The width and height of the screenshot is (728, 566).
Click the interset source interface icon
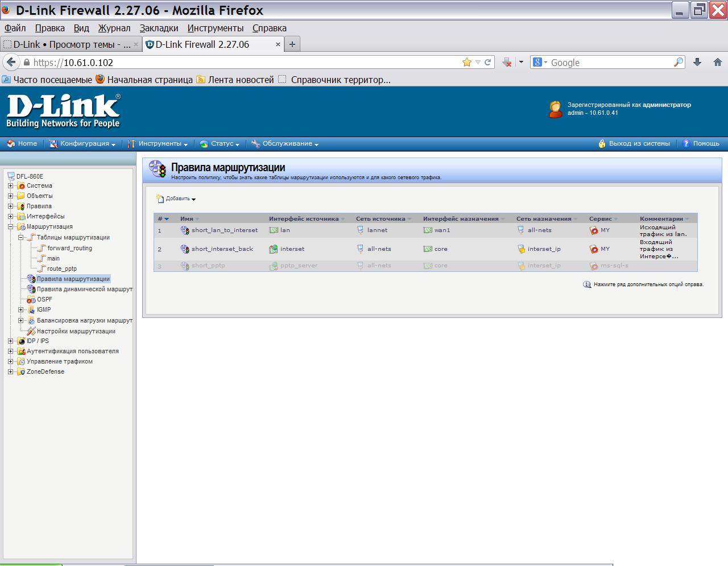pyautogui.click(x=274, y=249)
